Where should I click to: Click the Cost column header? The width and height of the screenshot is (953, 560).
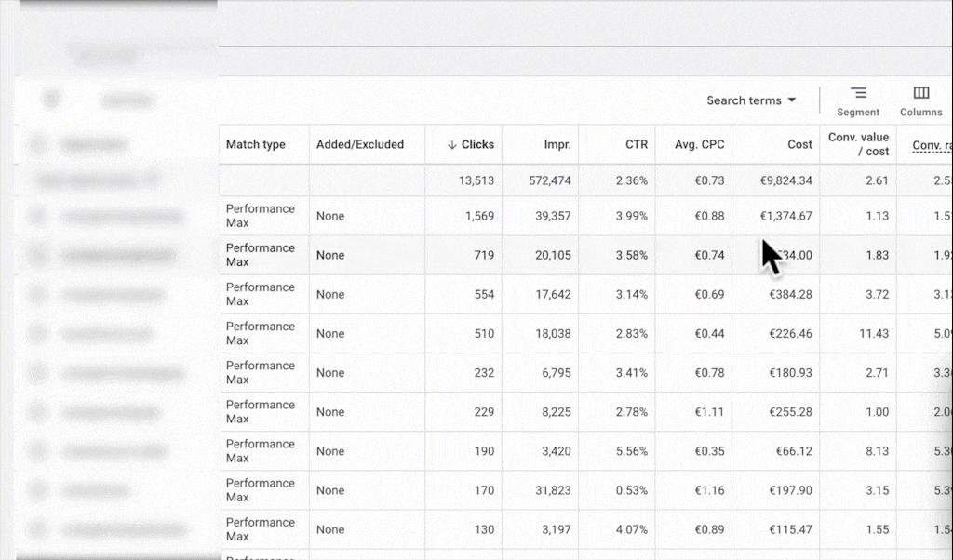799,145
